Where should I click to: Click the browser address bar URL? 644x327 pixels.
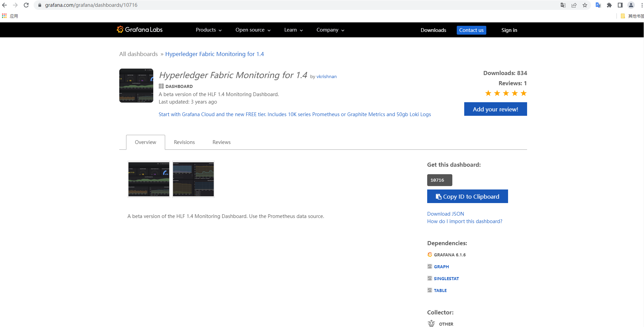click(91, 5)
